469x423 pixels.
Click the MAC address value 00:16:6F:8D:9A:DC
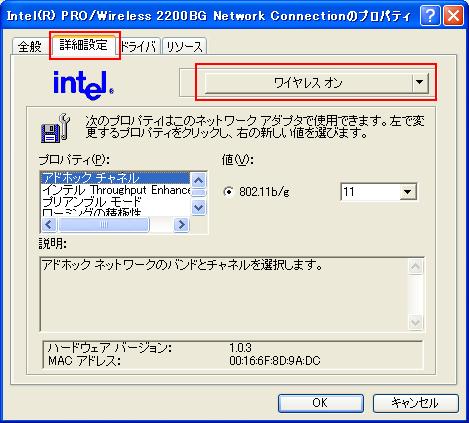click(275, 361)
